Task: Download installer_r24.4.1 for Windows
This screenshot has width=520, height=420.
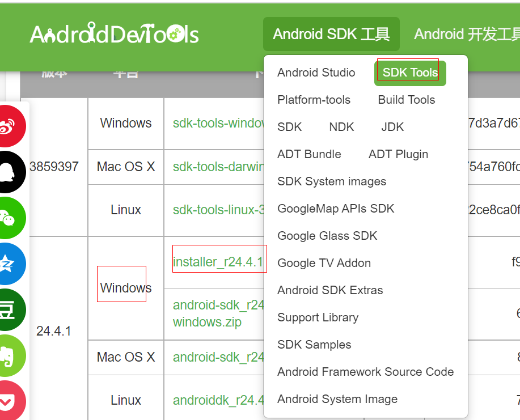Action: [218, 262]
